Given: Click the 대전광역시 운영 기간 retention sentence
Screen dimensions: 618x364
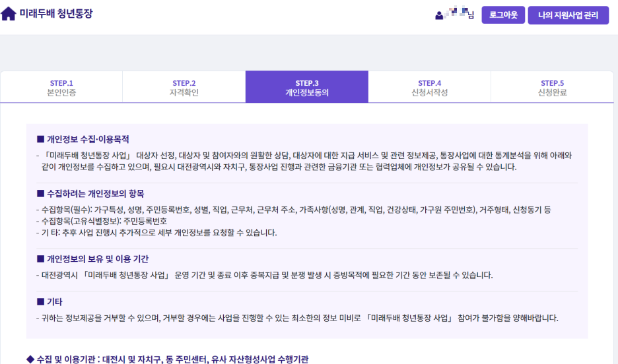Looking at the screenshot, I should [265, 275].
